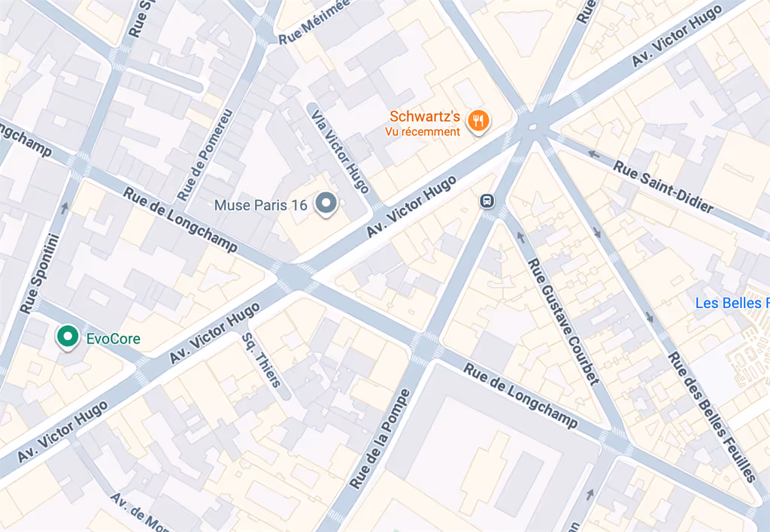Screen dimensions: 770x532
Task: Open the EvoCore green text label
Action: (x=113, y=339)
